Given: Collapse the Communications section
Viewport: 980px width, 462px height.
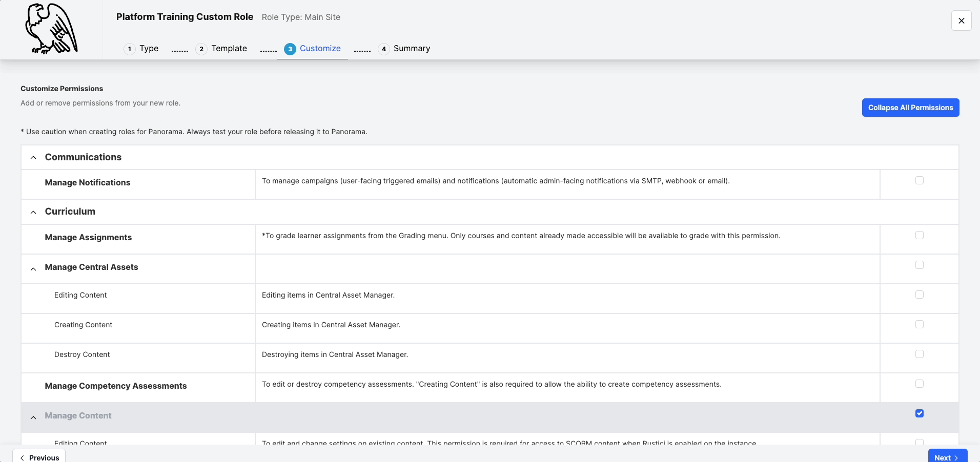Looking at the screenshot, I should tap(33, 157).
